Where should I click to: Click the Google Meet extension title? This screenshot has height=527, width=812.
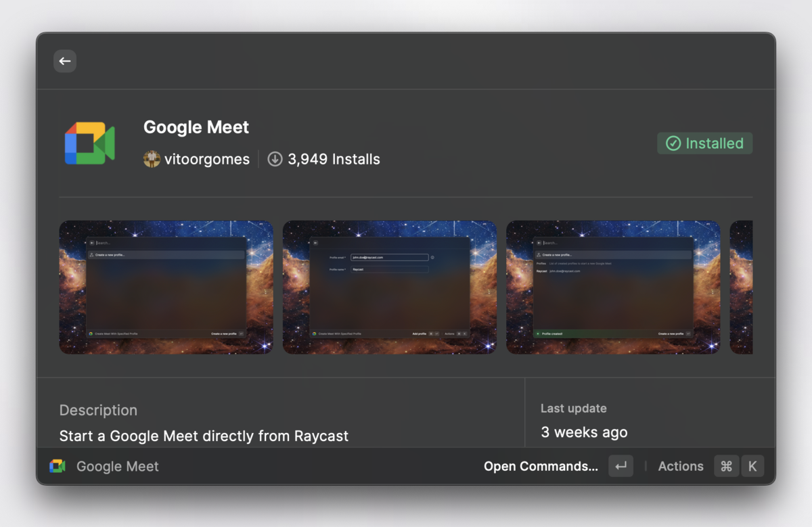pyautogui.click(x=196, y=127)
